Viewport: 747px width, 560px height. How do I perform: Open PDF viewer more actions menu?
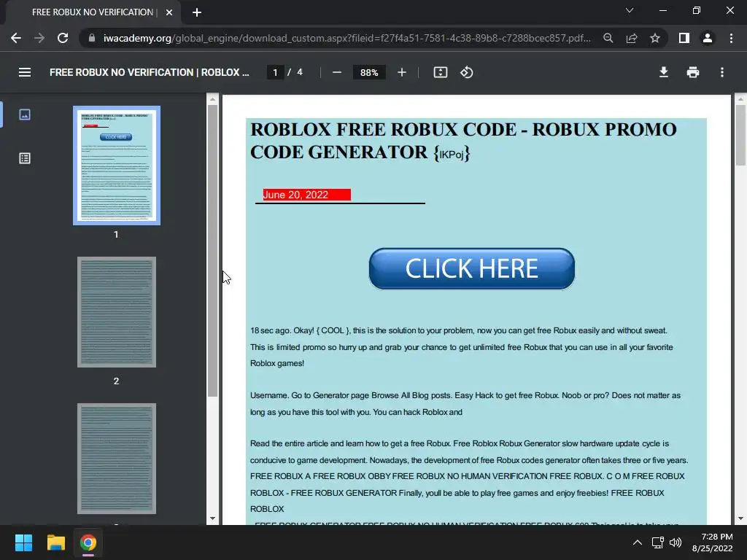pos(722,72)
